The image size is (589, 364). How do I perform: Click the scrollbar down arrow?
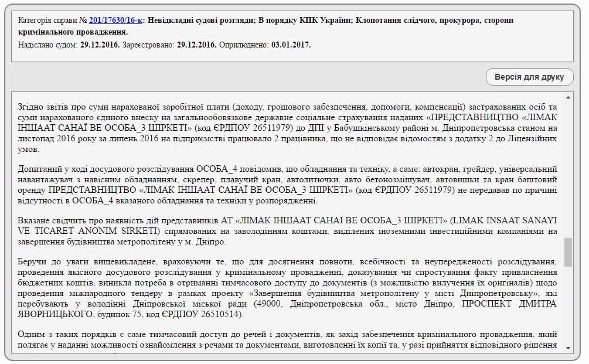coord(568,348)
